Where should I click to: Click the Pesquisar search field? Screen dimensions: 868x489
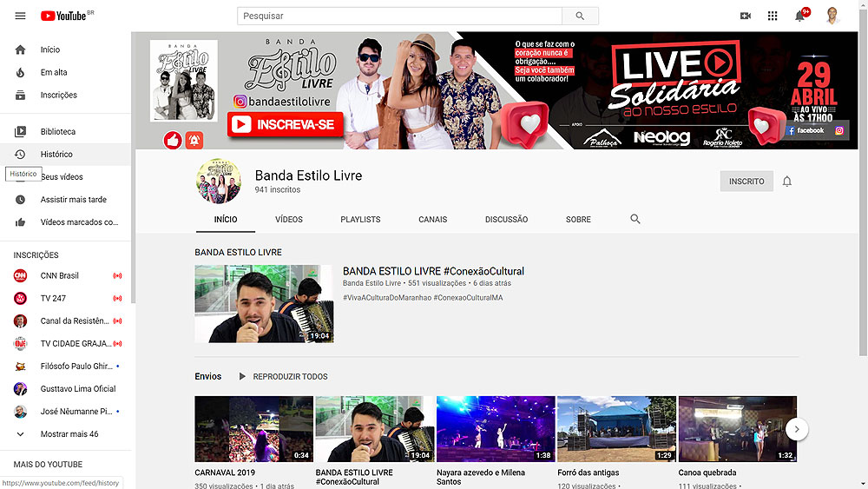399,16
